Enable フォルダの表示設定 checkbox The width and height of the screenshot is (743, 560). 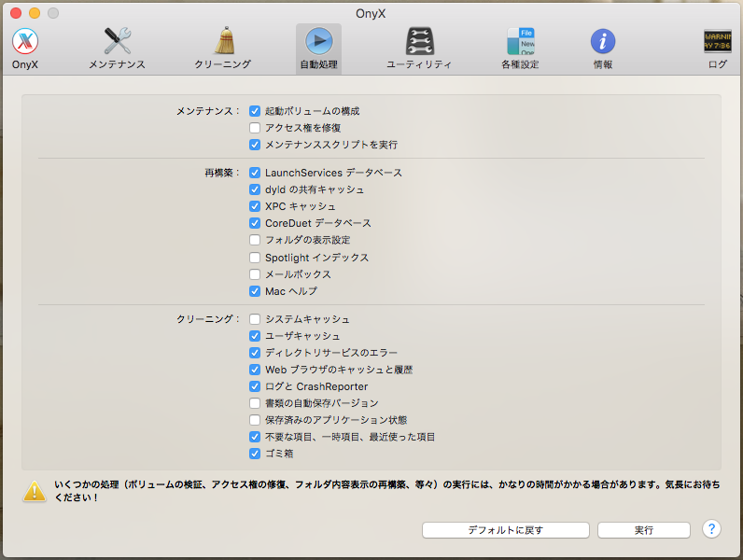point(255,240)
